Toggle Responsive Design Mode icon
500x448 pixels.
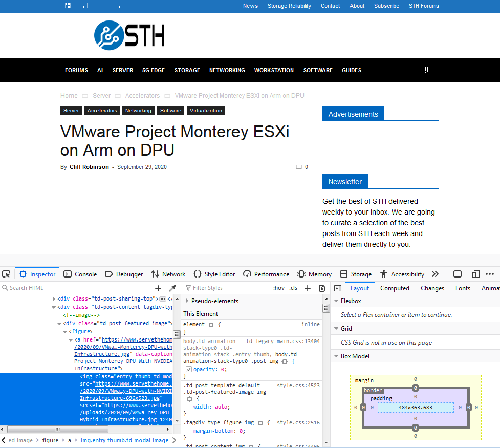point(476,274)
